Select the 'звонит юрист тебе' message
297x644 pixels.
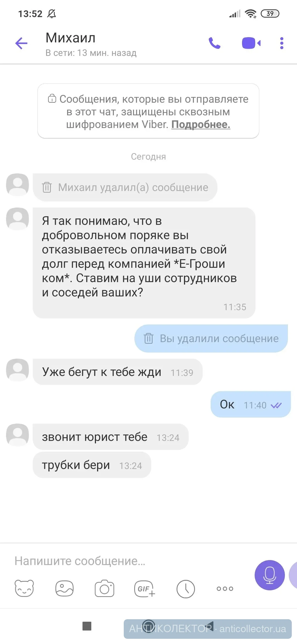111,437
